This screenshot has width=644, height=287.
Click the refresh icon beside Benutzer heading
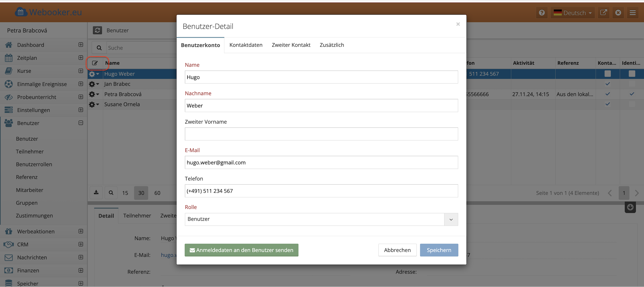97,30
